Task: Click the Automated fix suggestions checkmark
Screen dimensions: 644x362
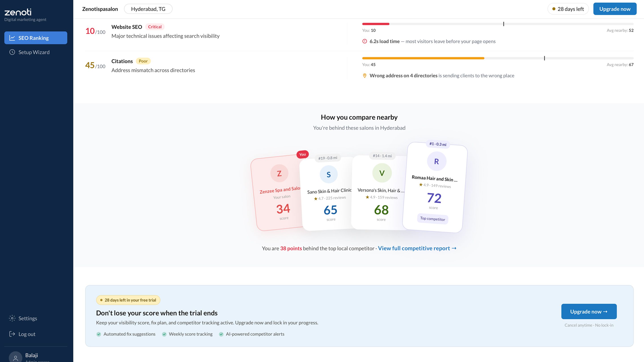Action: pyautogui.click(x=99, y=334)
